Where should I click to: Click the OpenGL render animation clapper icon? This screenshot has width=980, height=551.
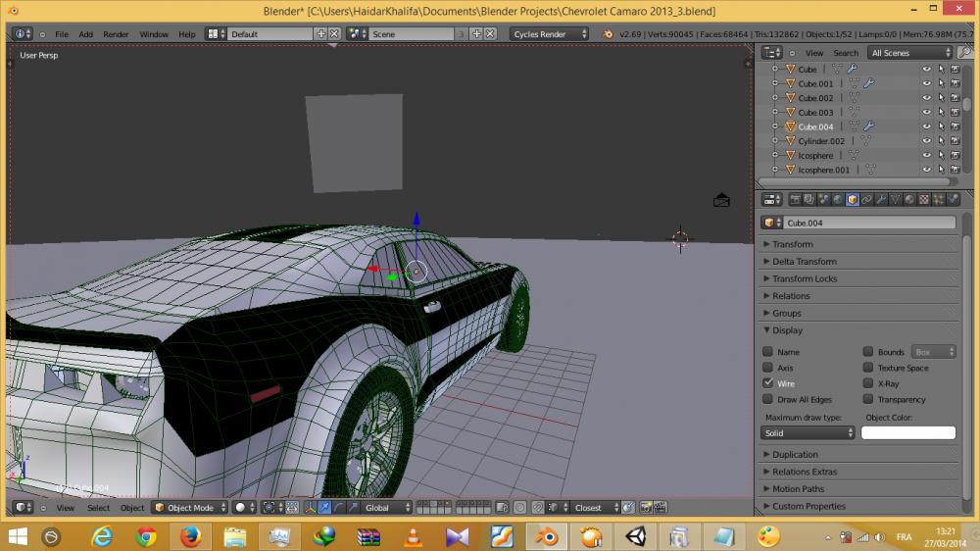pos(660,508)
